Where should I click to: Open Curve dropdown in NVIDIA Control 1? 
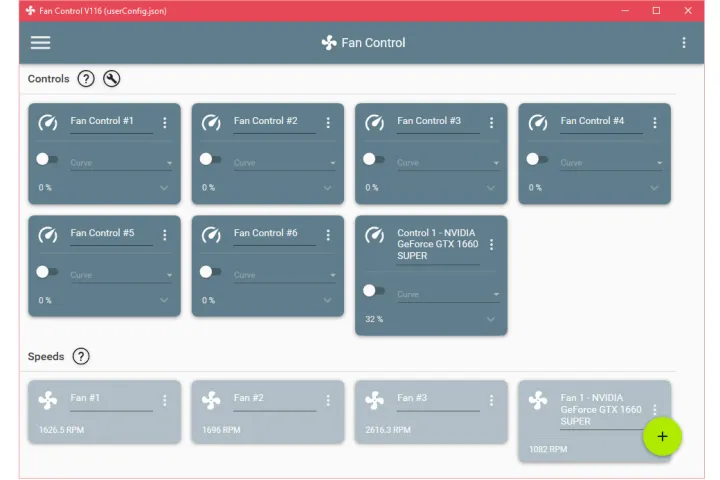coord(448,294)
